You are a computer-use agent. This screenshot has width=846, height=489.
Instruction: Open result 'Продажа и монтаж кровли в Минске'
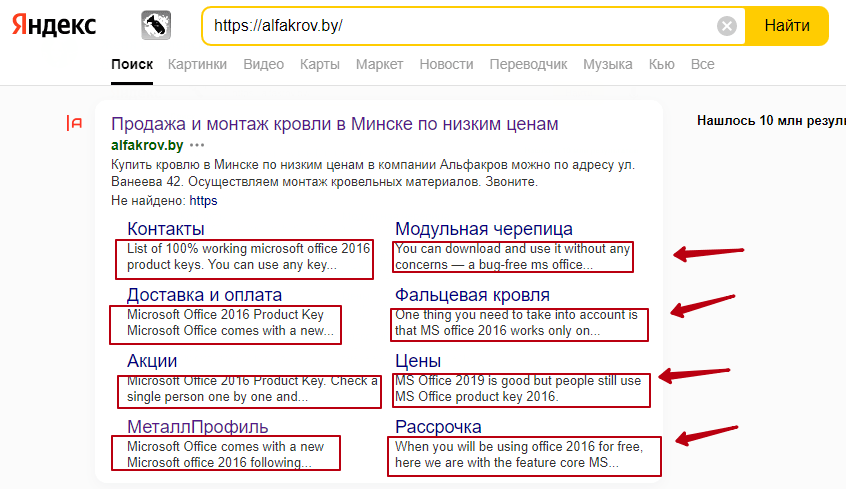pyautogui.click(x=335, y=124)
